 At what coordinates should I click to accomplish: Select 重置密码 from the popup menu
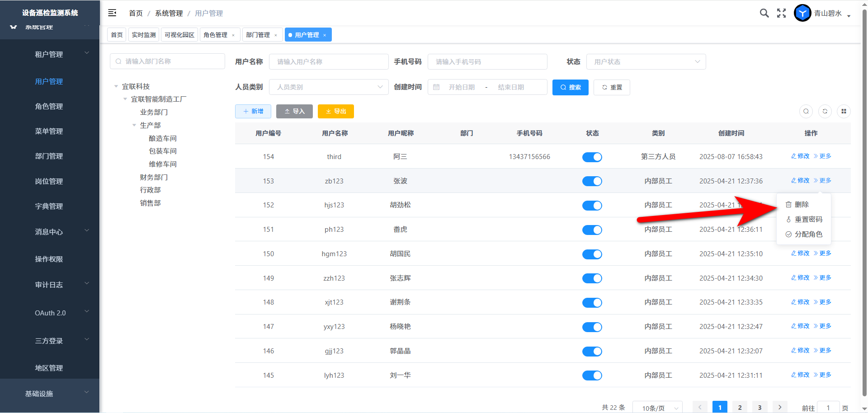coord(808,220)
